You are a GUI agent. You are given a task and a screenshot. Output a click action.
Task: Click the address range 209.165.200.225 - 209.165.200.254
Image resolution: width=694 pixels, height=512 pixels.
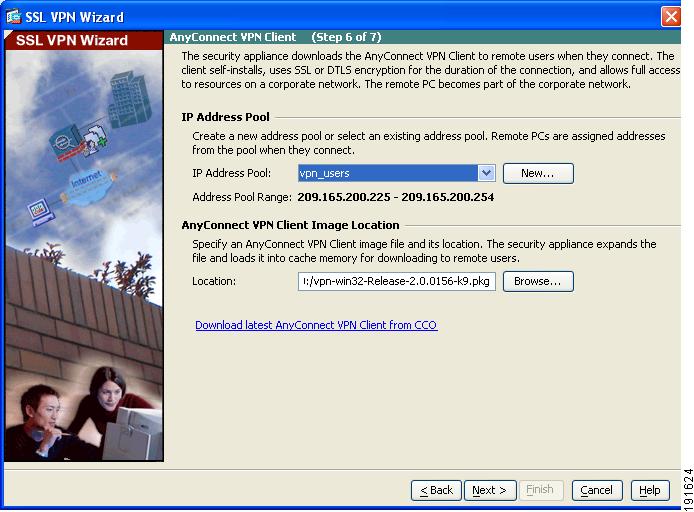pyautogui.click(x=396, y=197)
